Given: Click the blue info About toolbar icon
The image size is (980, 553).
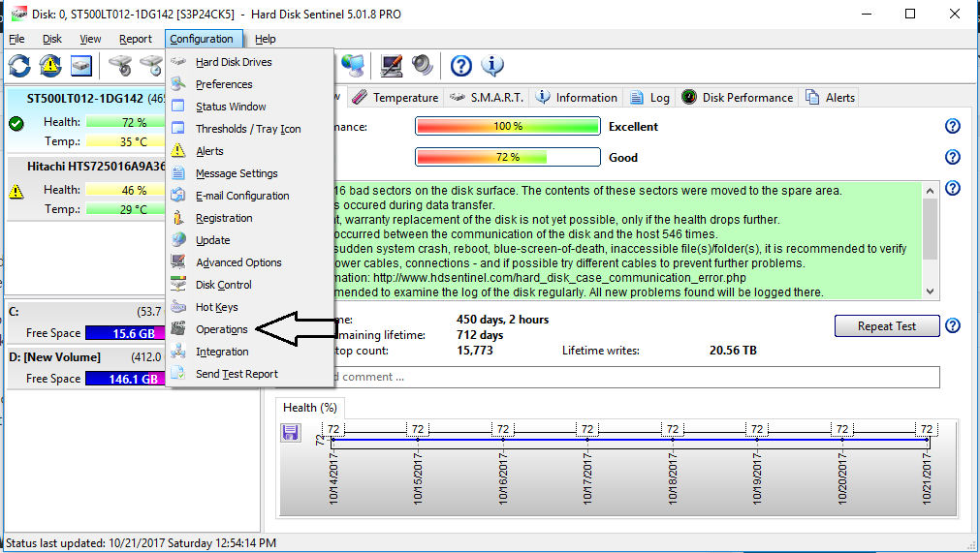Looking at the screenshot, I should click(x=492, y=65).
